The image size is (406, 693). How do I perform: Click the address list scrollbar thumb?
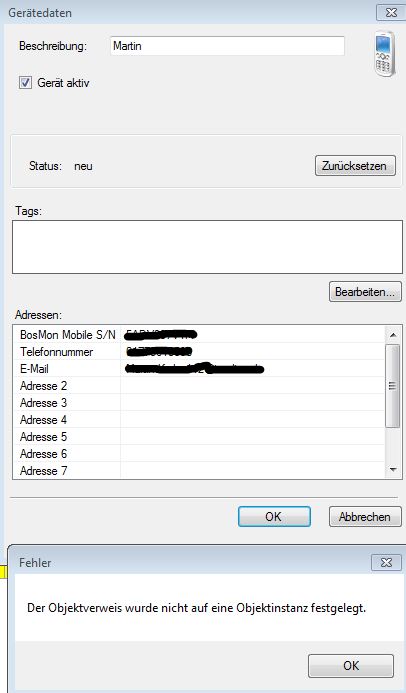393,386
